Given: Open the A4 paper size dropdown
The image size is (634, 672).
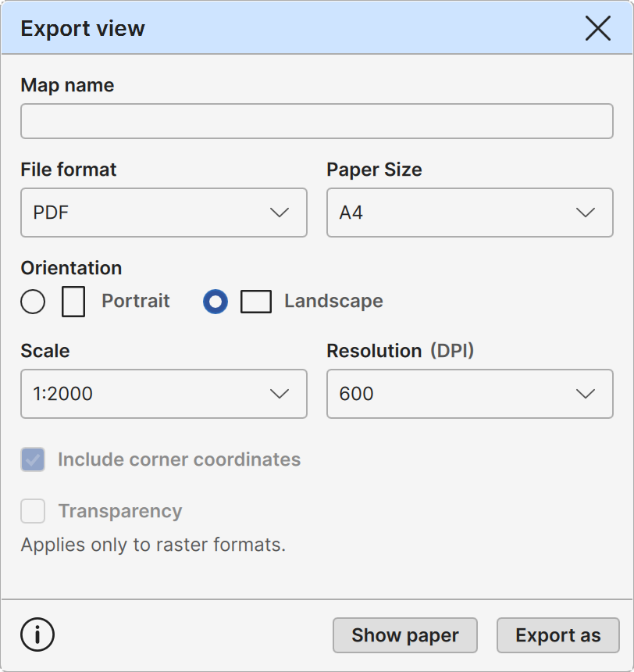Looking at the screenshot, I should (x=470, y=213).
